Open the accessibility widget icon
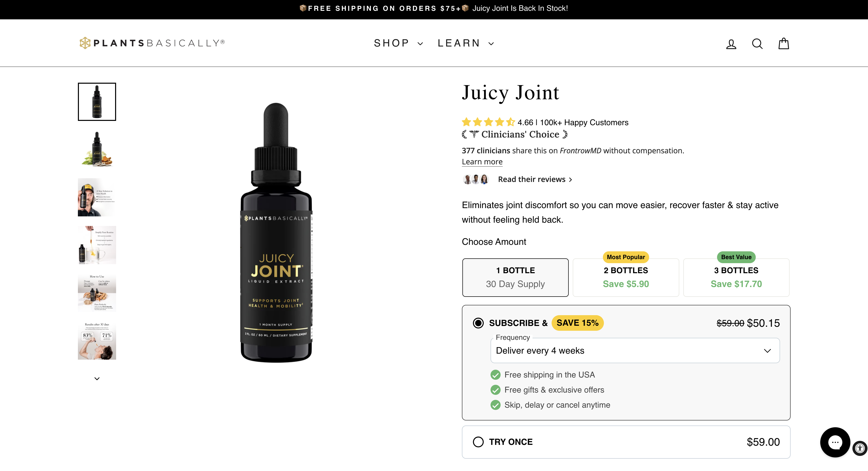Screen dimensions: 868x471 pos(859,448)
